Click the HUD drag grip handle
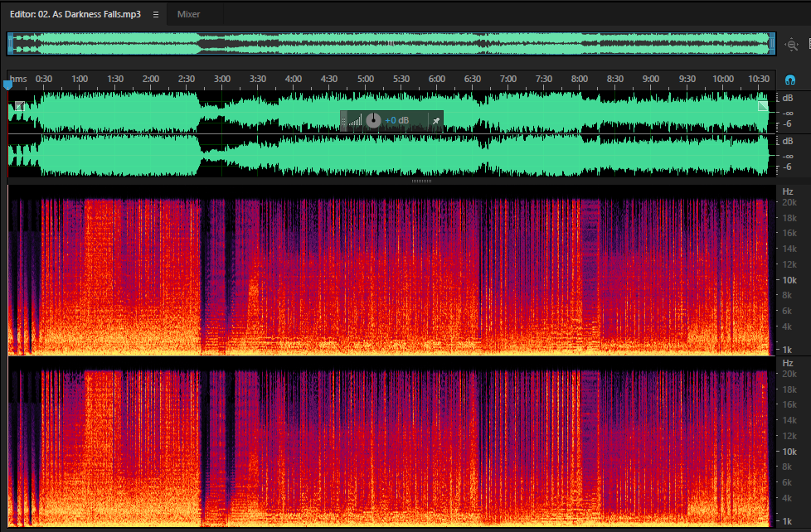 343,121
